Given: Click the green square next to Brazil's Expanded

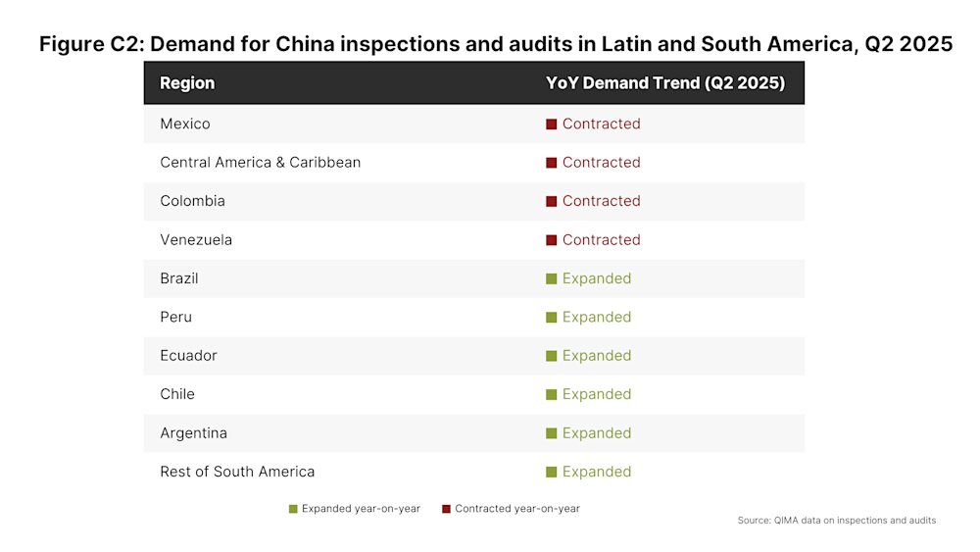Looking at the screenshot, I should click(551, 278).
